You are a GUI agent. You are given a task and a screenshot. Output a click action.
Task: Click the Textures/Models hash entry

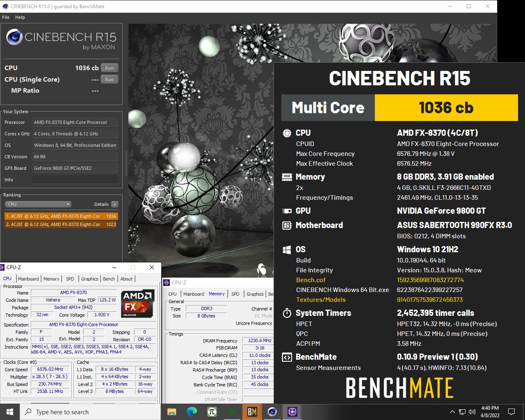pos(430,300)
